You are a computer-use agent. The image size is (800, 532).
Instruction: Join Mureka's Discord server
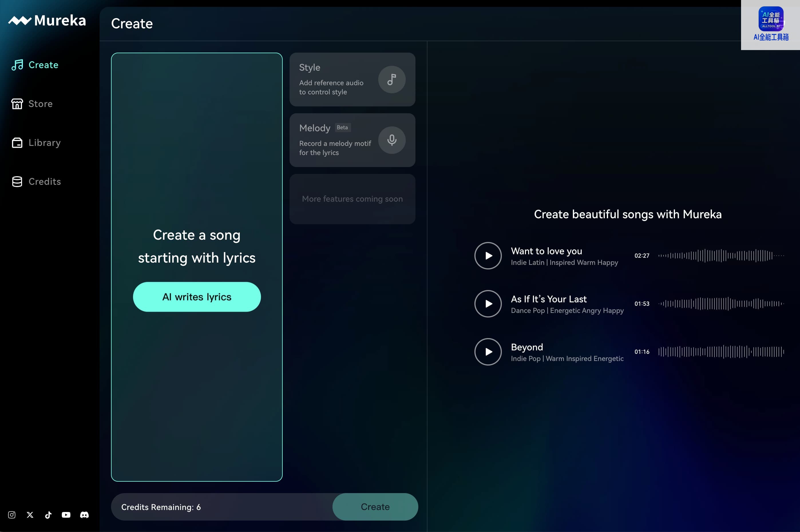[84, 515]
